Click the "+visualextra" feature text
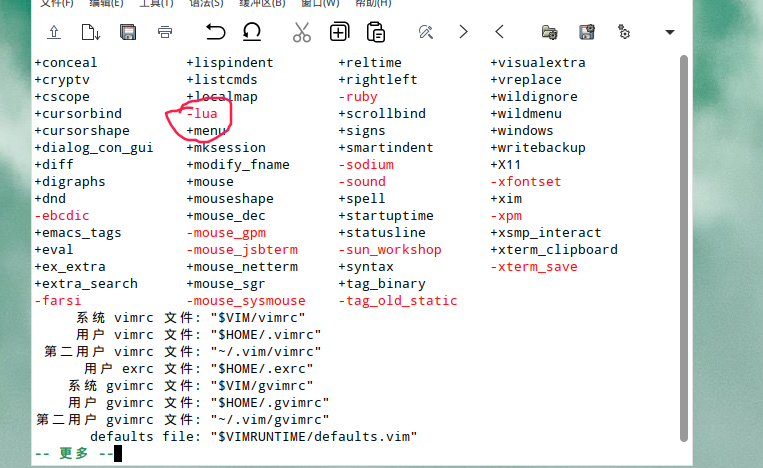This screenshot has width=763, height=468. click(538, 63)
